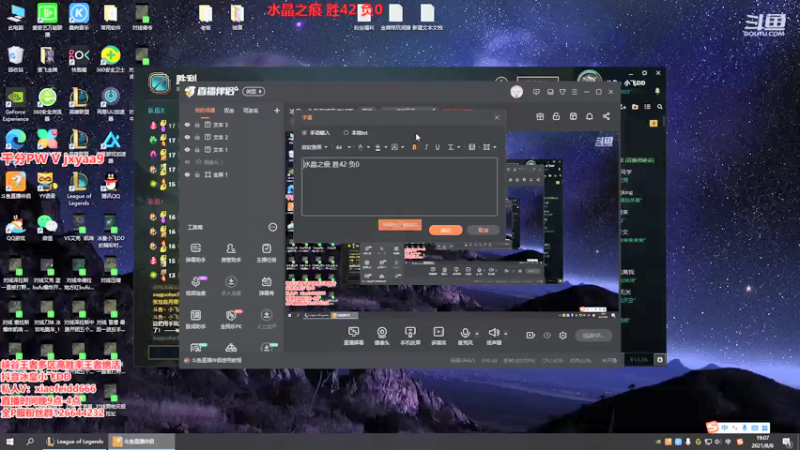This screenshot has height=450, width=800.
Task: Click the bell notification icon above the preview
Action: (x=589, y=116)
